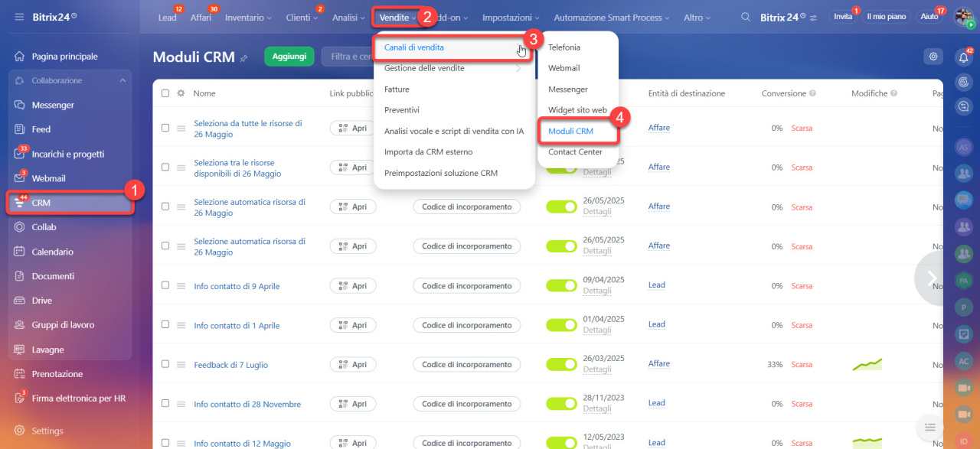Click the Invita button

(843, 17)
